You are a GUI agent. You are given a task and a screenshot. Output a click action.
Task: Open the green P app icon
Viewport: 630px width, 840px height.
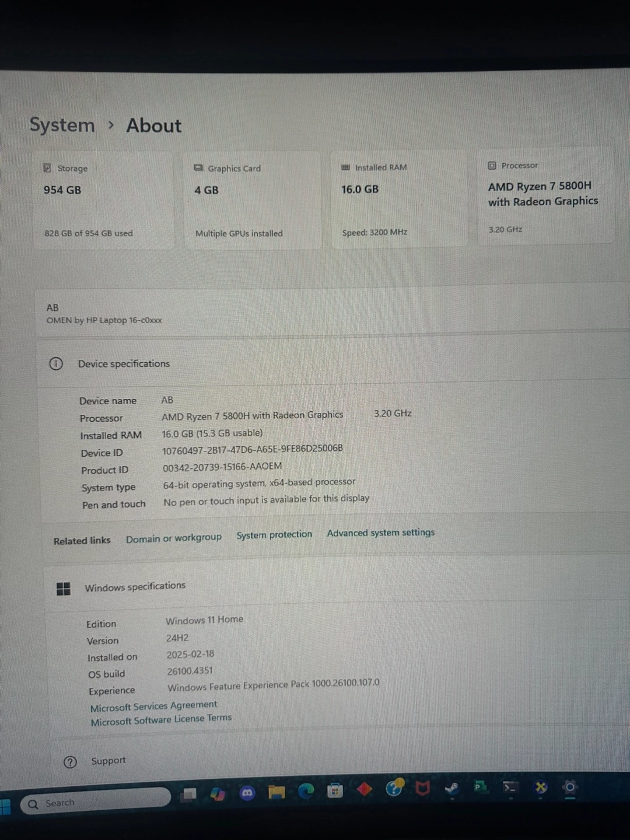[481, 787]
